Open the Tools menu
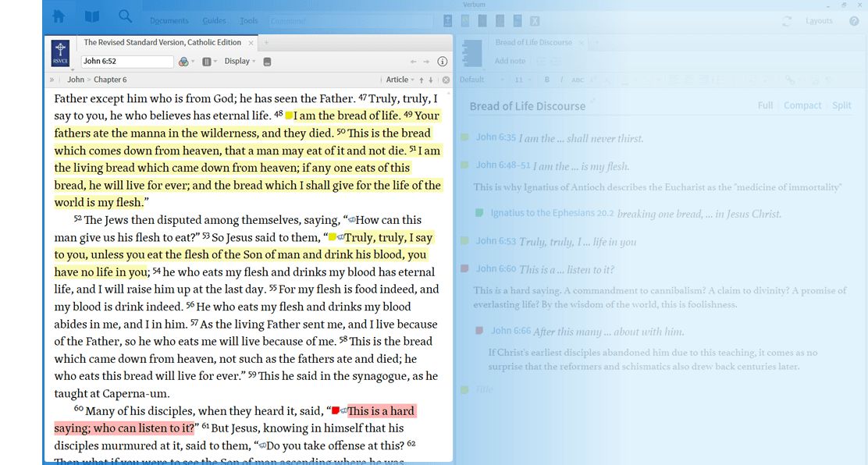 coord(248,20)
